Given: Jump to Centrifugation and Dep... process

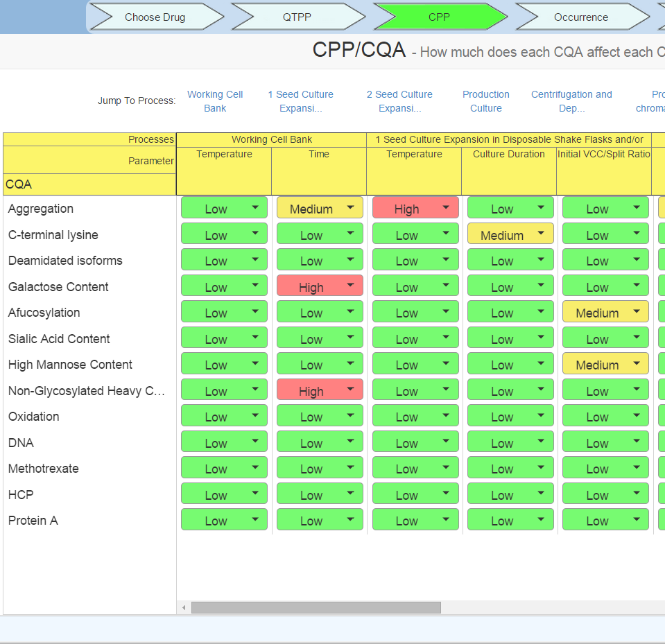Looking at the screenshot, I should [571, 101].
